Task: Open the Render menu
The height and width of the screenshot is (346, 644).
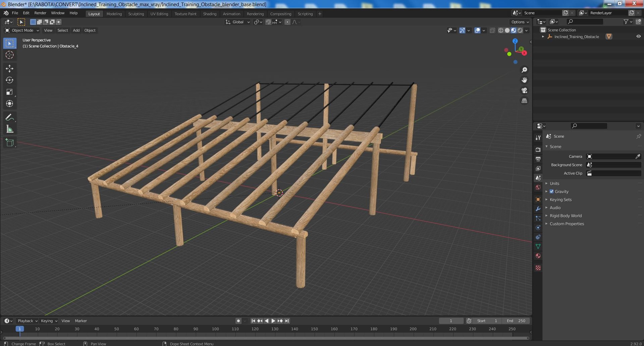Action: pos(40,13)
